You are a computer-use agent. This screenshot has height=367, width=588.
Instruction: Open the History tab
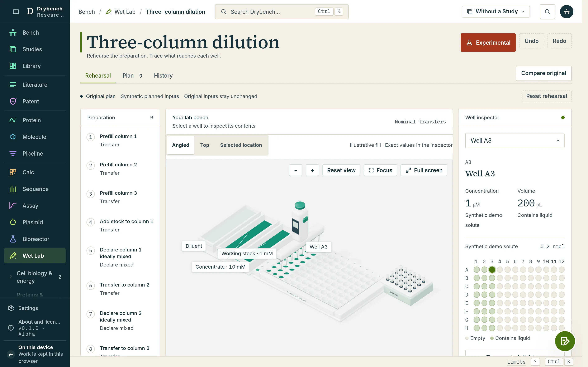[163, 76]
